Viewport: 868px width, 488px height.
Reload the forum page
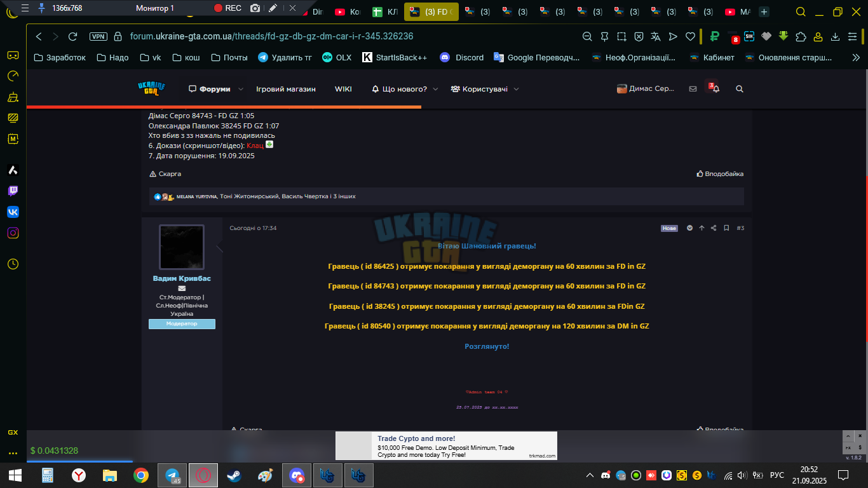[73, 37]
